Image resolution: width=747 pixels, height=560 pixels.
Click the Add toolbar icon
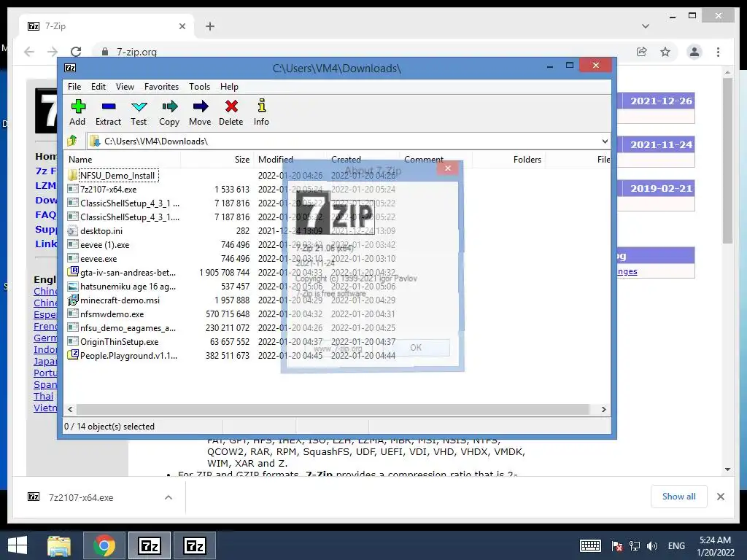point(77,106)
